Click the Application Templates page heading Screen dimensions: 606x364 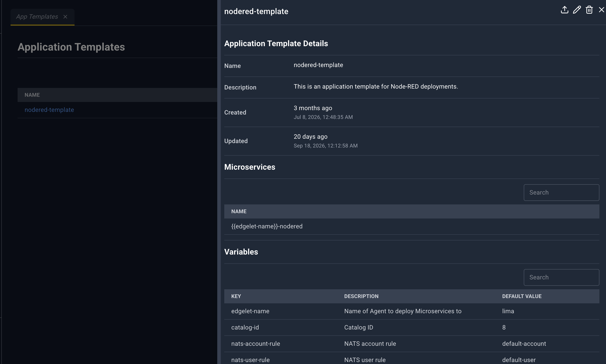pyautogui.click(x=71, y=47)
